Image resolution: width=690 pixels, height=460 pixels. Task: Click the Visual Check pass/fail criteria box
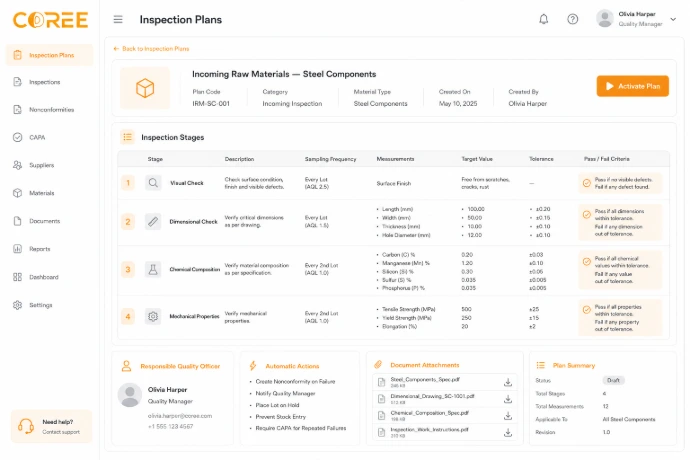[620, 183]
